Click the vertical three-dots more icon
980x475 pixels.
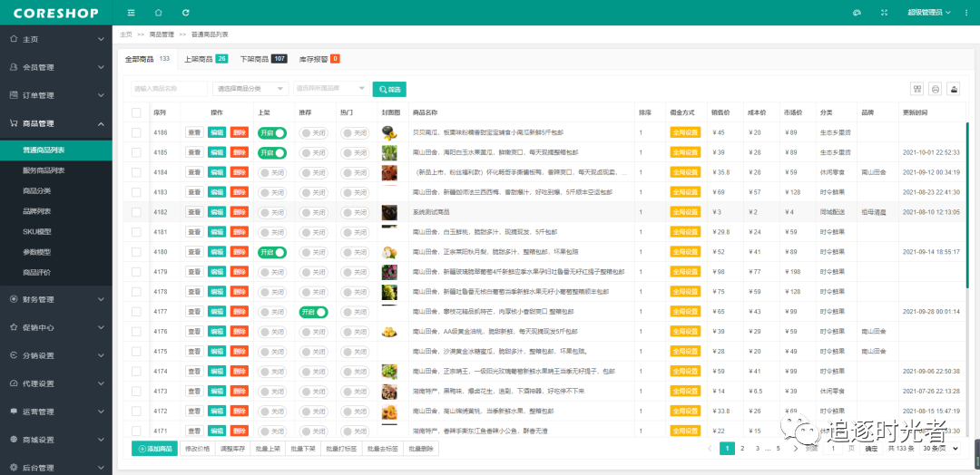tap(965, 13)
